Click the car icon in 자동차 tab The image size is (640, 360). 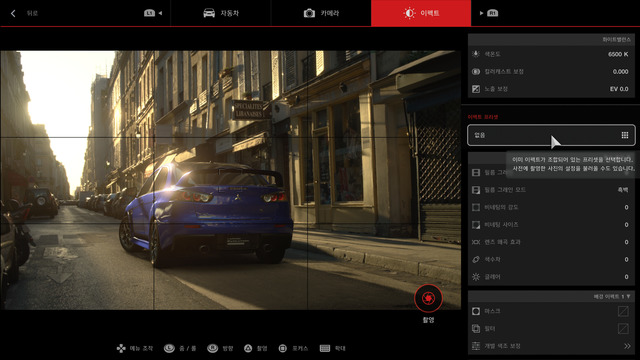[209, 13]
